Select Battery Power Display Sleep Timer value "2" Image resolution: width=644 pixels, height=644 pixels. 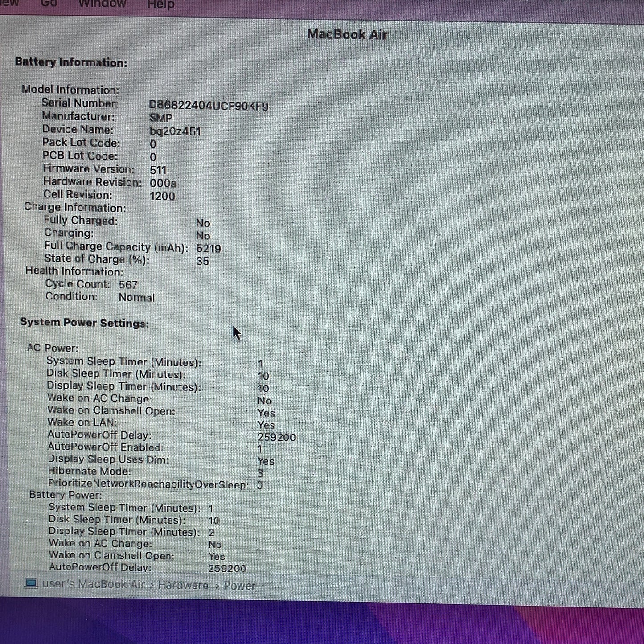(x=211, y=533)
